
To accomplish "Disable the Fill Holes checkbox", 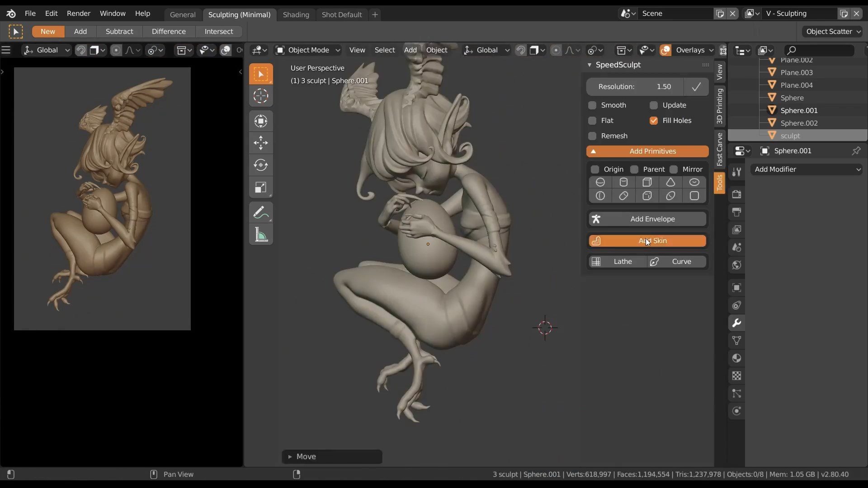I will [654, 121].
